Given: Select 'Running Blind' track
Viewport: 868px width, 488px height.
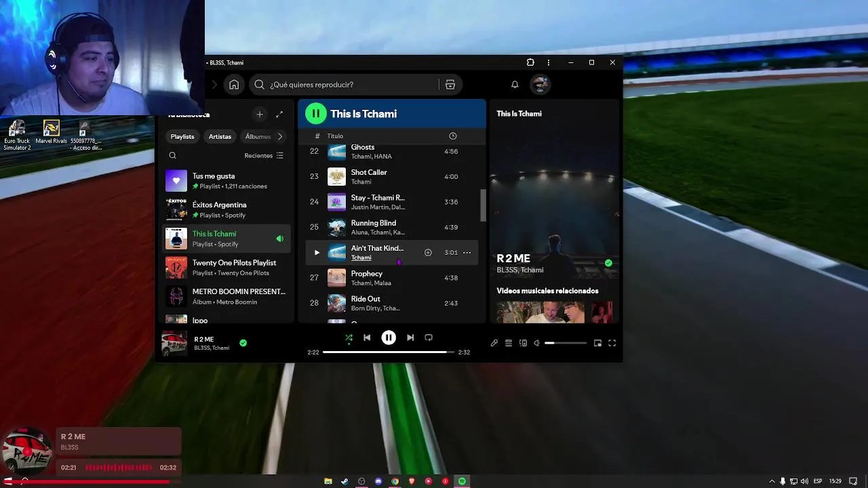Looking at the screenshot, I should pyautogui.click(x=392, y=227).
